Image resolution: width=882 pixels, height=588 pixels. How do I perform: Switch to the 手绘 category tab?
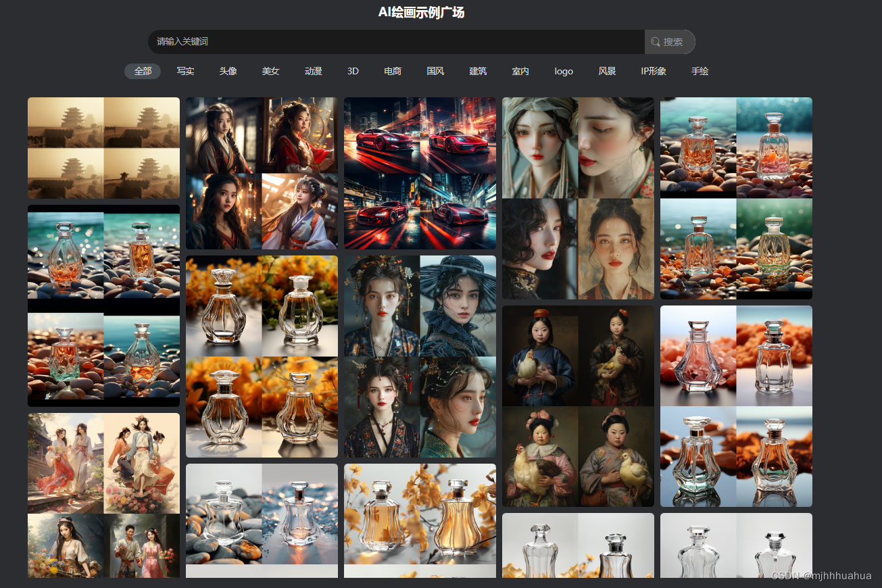pyautogui.click(x=700, y=71)
